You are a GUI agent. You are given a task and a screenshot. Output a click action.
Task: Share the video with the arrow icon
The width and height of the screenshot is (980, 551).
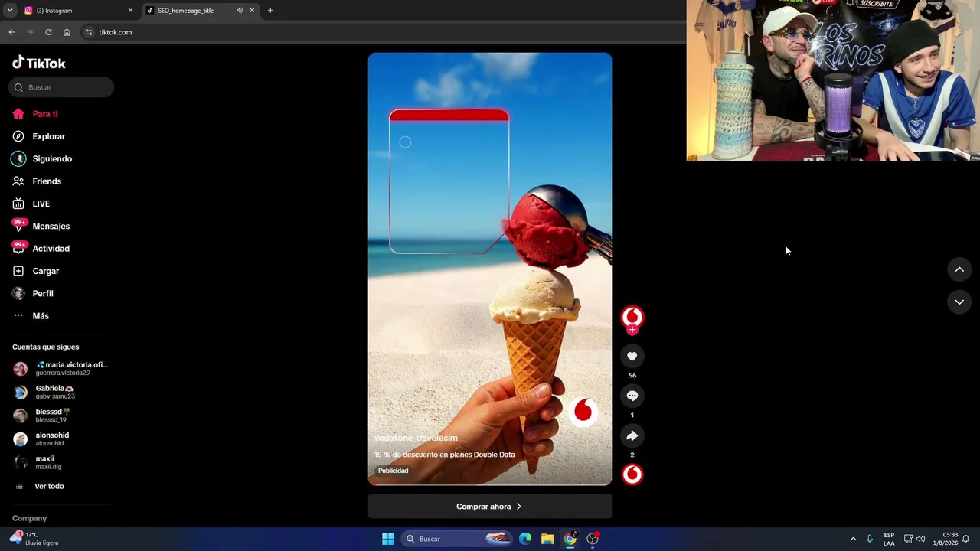632,435
